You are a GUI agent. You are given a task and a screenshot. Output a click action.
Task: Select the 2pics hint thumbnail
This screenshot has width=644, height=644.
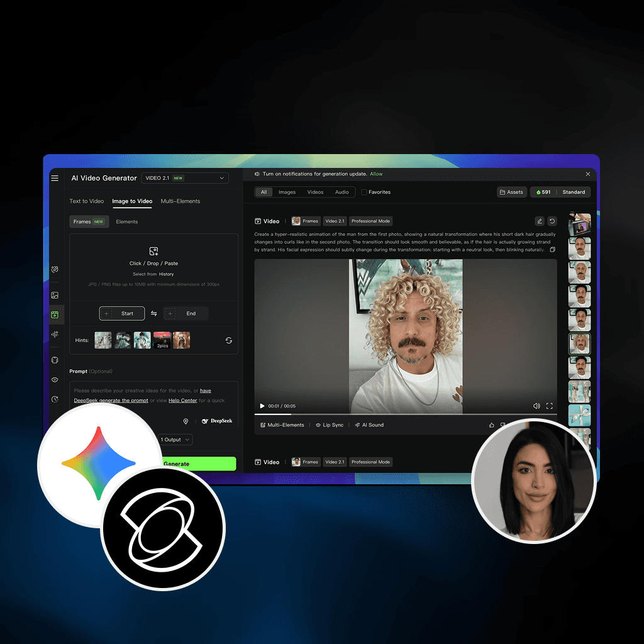coord(162,340)
